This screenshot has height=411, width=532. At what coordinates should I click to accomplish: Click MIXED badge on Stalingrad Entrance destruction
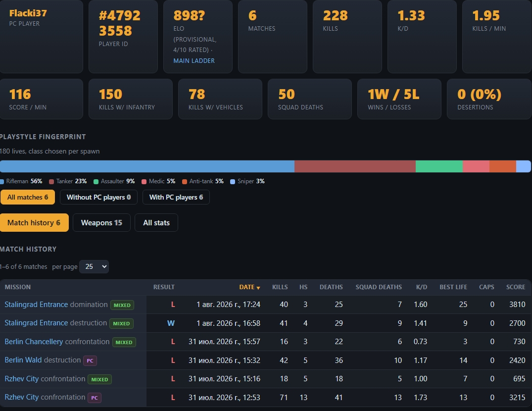[121, 323]
